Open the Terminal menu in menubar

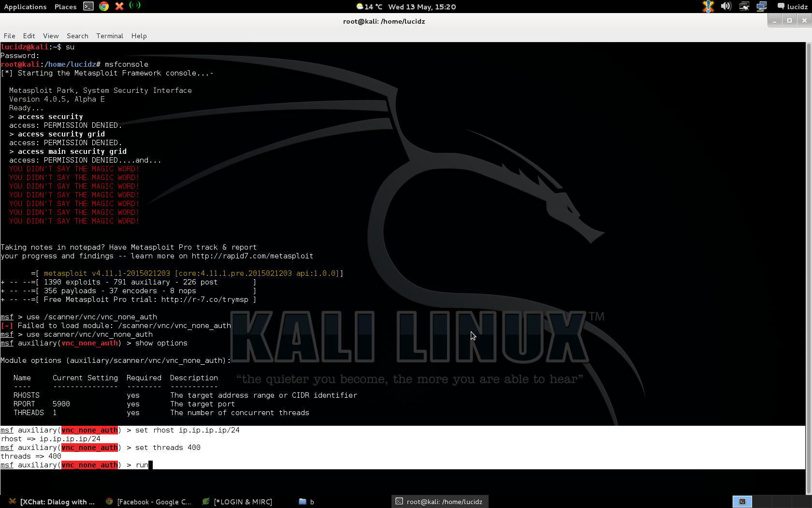point(110,36)
